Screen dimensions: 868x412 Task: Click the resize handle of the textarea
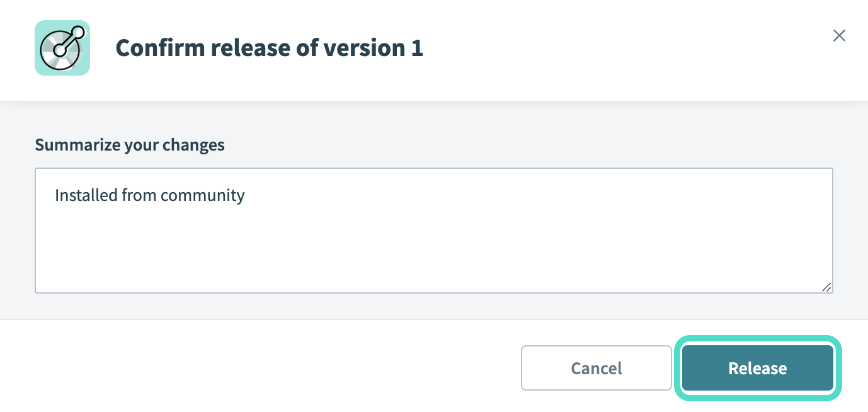pyautogui.click(x=827, y=288)
